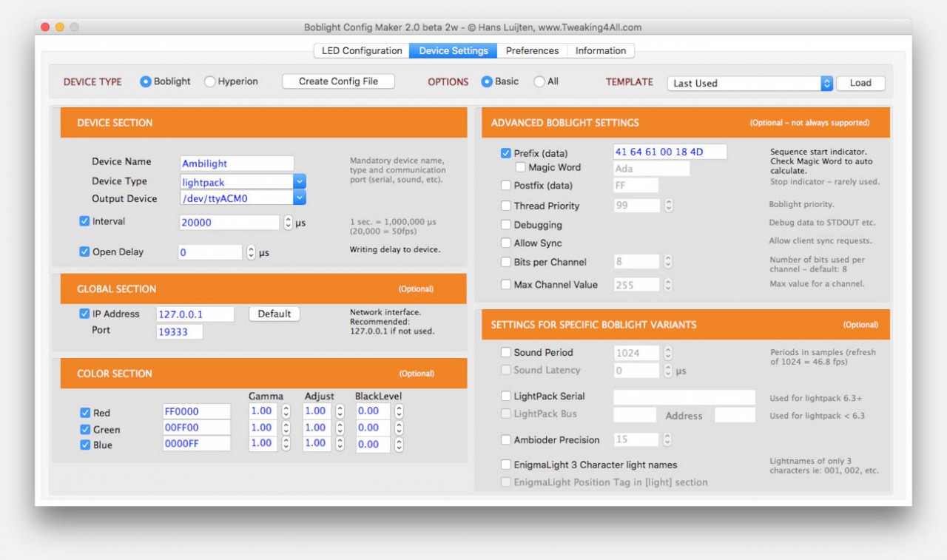Open the Device Type dropdown showing lightpack
The height and width of the screenshot is (560, 947).
(298, 181)
